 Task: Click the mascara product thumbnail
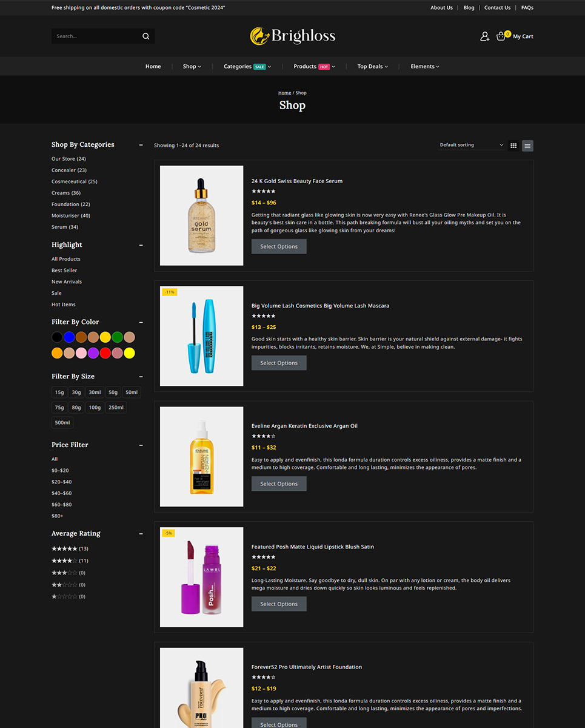click(201, 336)
